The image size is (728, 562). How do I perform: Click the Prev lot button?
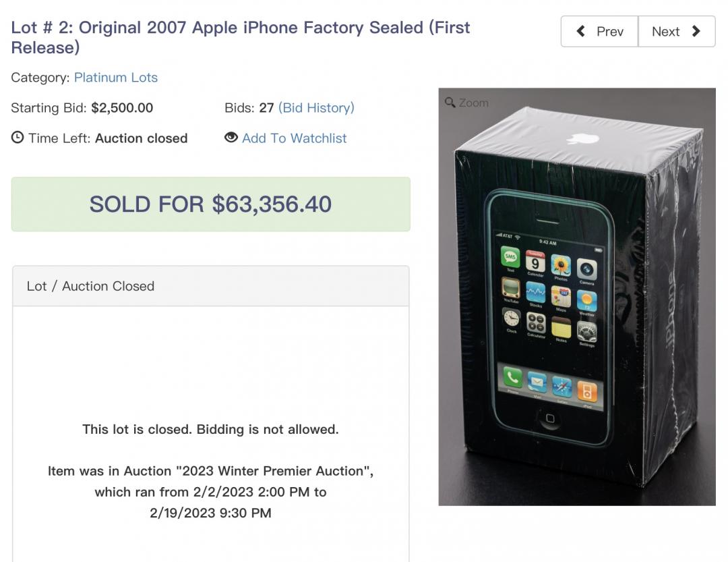pos(599,32)
